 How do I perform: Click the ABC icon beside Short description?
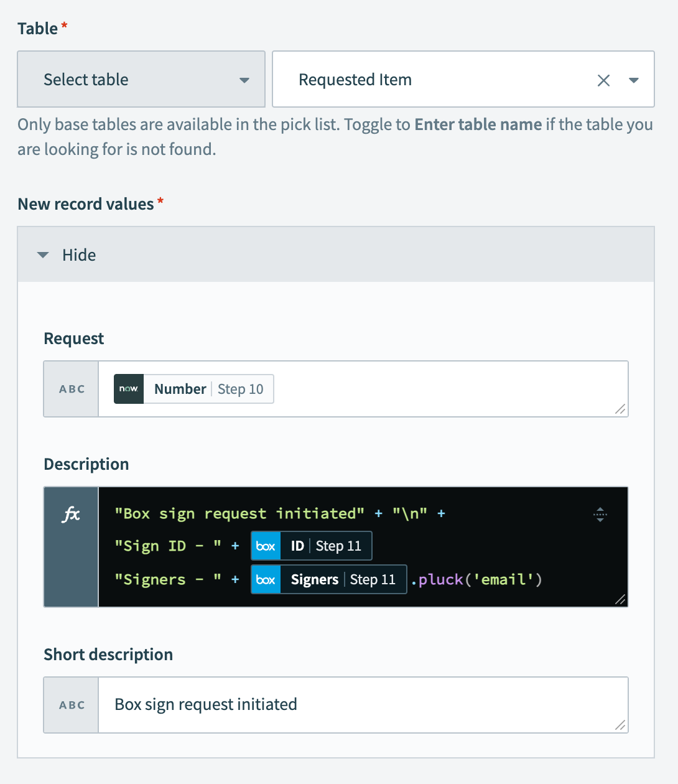[x=70, y=704]
